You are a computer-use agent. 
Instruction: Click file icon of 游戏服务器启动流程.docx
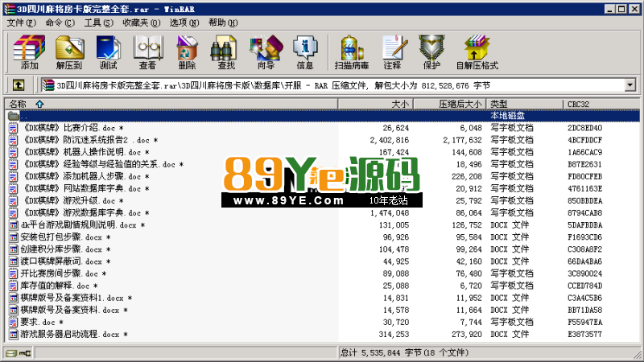(x=14, y=335)
